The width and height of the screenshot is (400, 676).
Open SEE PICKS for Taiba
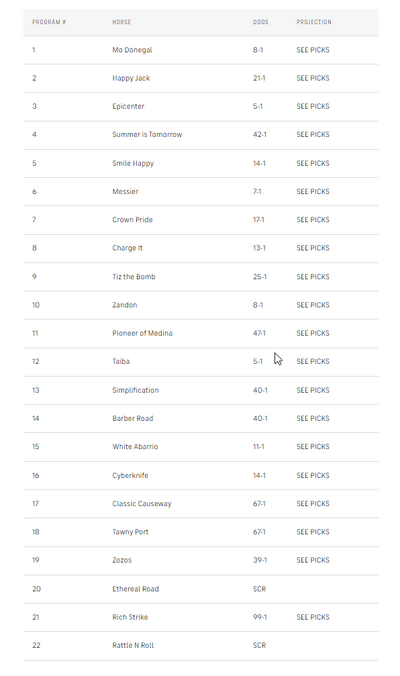312,361
